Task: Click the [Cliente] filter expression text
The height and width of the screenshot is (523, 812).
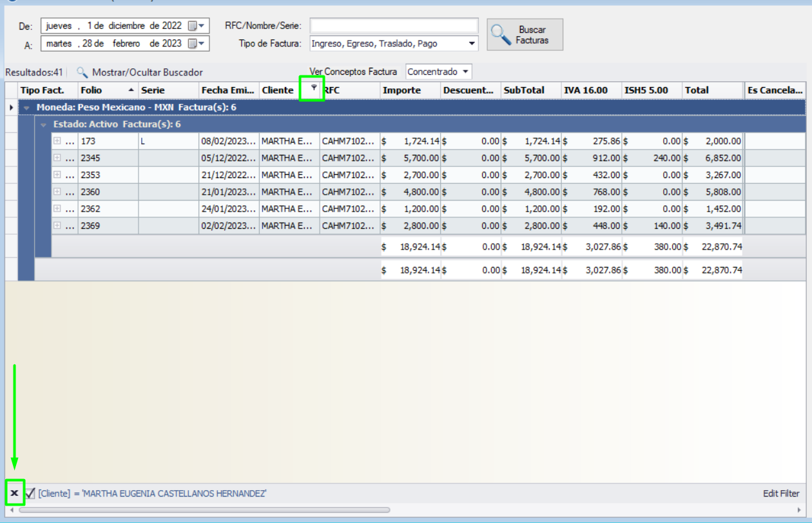Action: tap(152, 493)
